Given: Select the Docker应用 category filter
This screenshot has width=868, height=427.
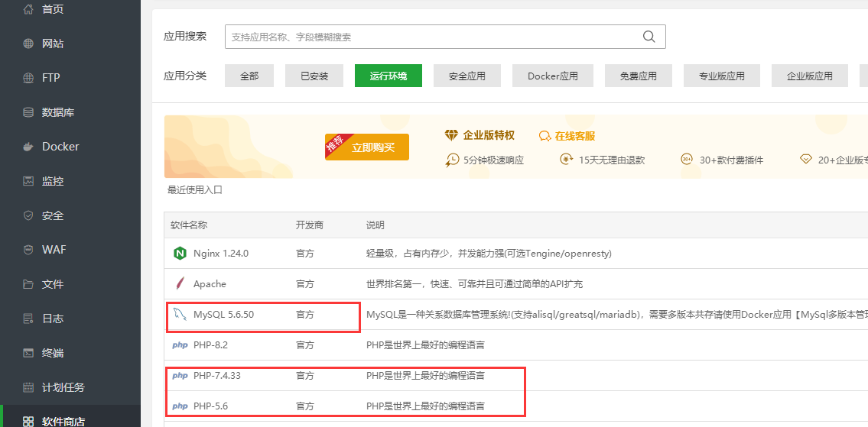Looking at the screenshot, I should click(x=553, y=76).
